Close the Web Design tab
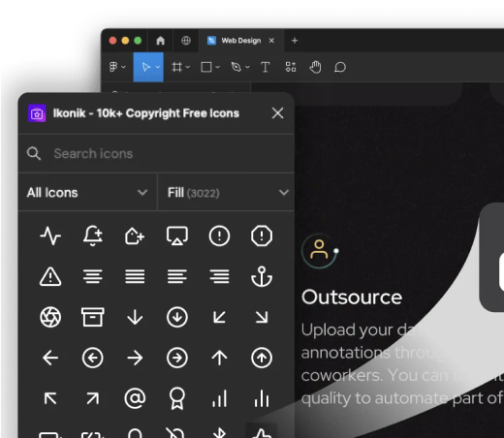The width and height of the screenshot is (504, 438). tap(271, 41)
